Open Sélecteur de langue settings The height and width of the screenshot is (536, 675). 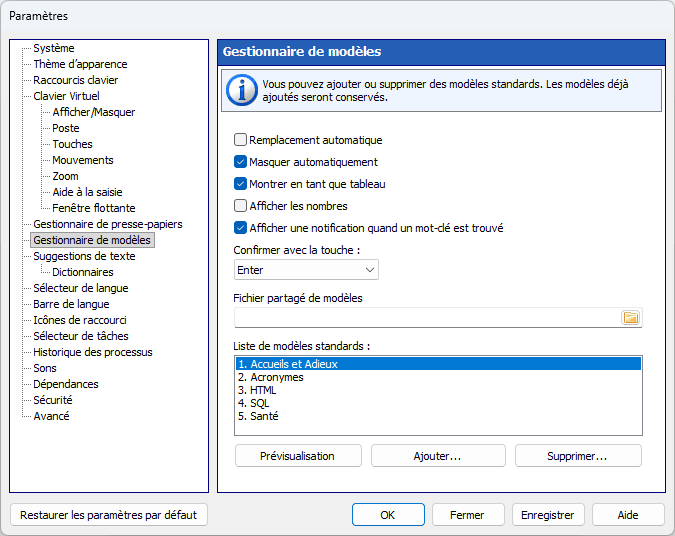tap(81, 288)
